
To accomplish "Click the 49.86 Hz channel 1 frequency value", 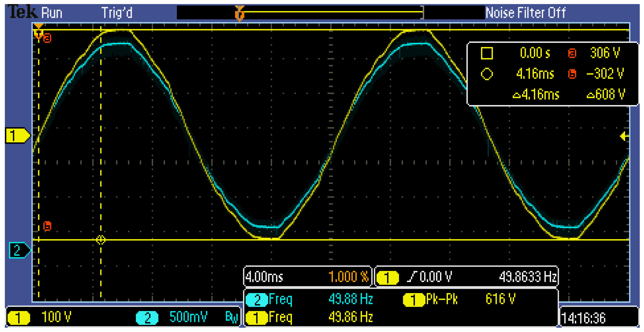I will click(351, 317).
